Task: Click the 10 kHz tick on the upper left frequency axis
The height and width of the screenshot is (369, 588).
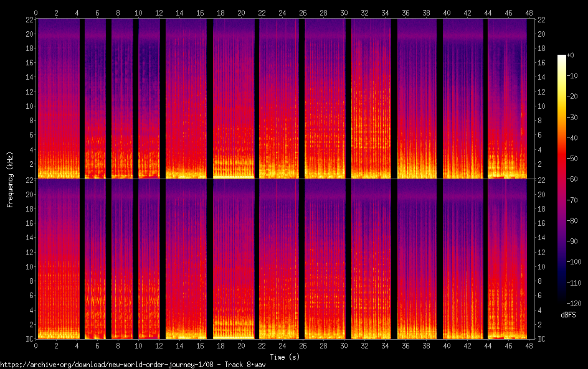Action: point(27,106)
